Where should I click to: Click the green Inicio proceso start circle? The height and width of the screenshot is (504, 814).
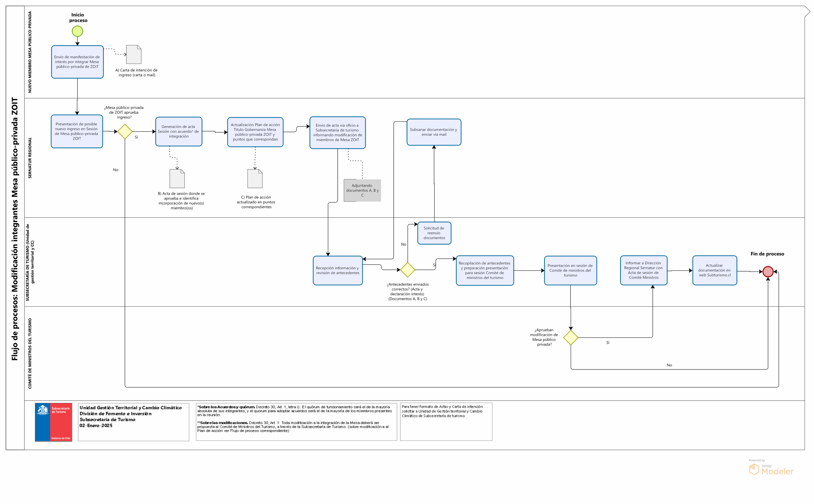pos(77,31)
